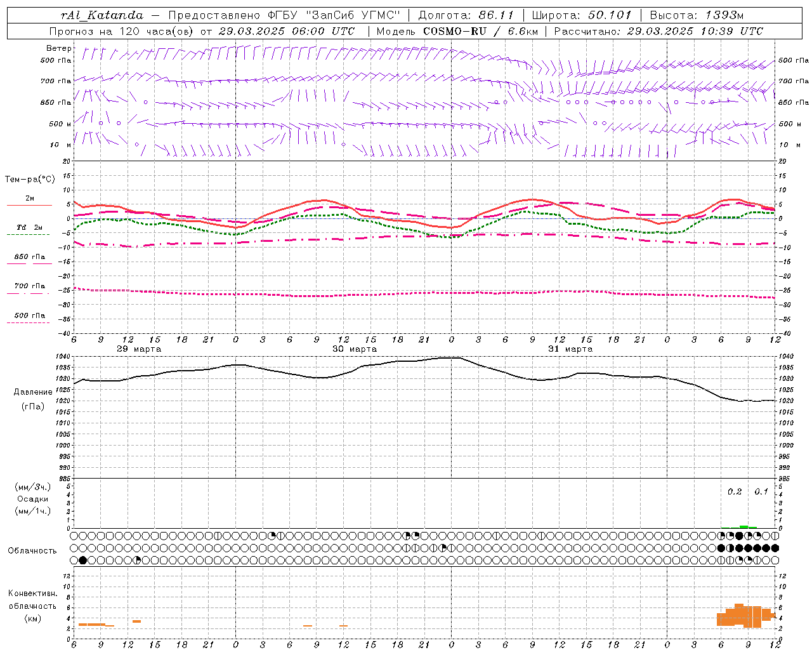This screenshot has width=812, height=650.
Task: Click the 'ФГБУ "ЗапСиб УГМС"' provider text
Action: (335, 15)
